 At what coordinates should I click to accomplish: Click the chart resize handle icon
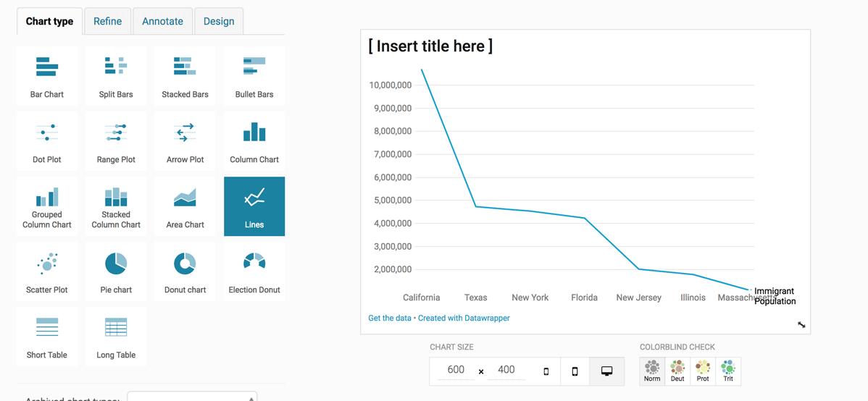point(801,325)
